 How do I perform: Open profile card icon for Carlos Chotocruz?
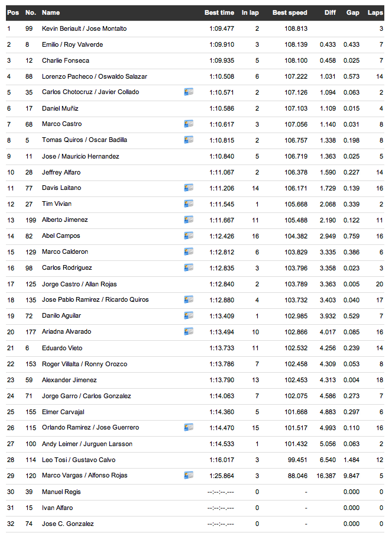point(189,92)
